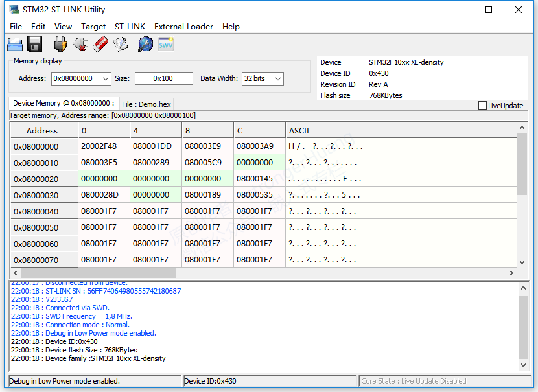The height and width of the screenshot is (392, 538).
Task: Open the File menu
Action: (16, 27)
